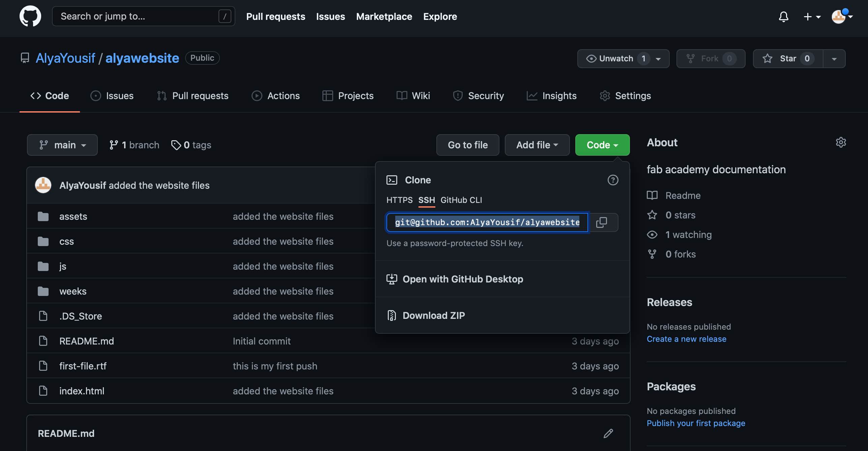Expand the Star lists dropdown arrow
Viewport: 868px width, 451px height.
point(834,59)
